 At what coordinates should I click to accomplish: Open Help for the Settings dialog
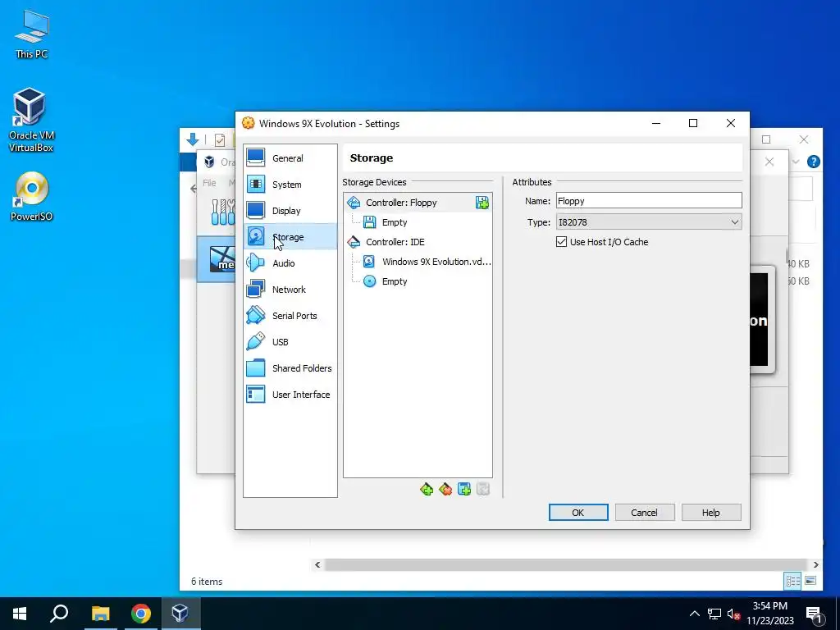click(711, 513)
